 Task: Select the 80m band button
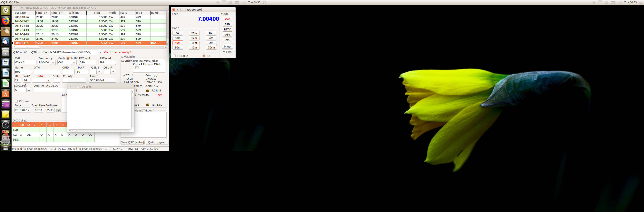click(x=178, y=38)
